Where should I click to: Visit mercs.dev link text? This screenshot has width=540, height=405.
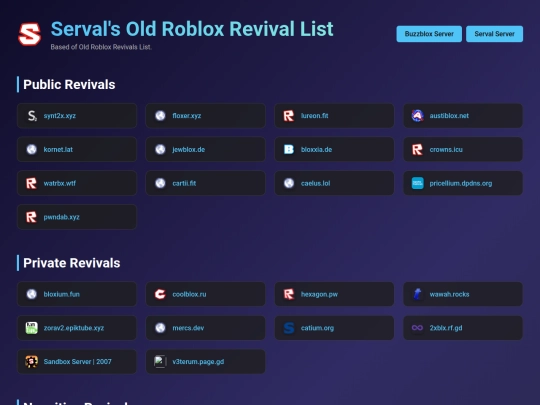[188, 328]
